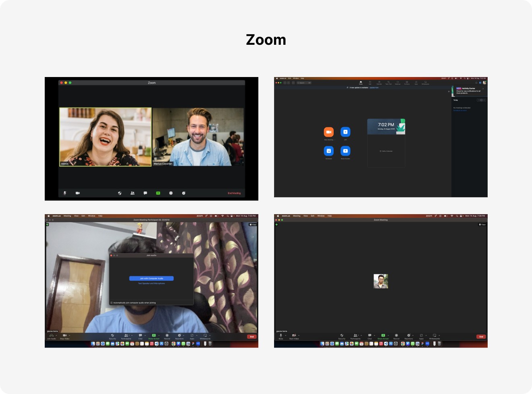Open Whiteboards in webcam meeting toolbar

tap(205, 336)
